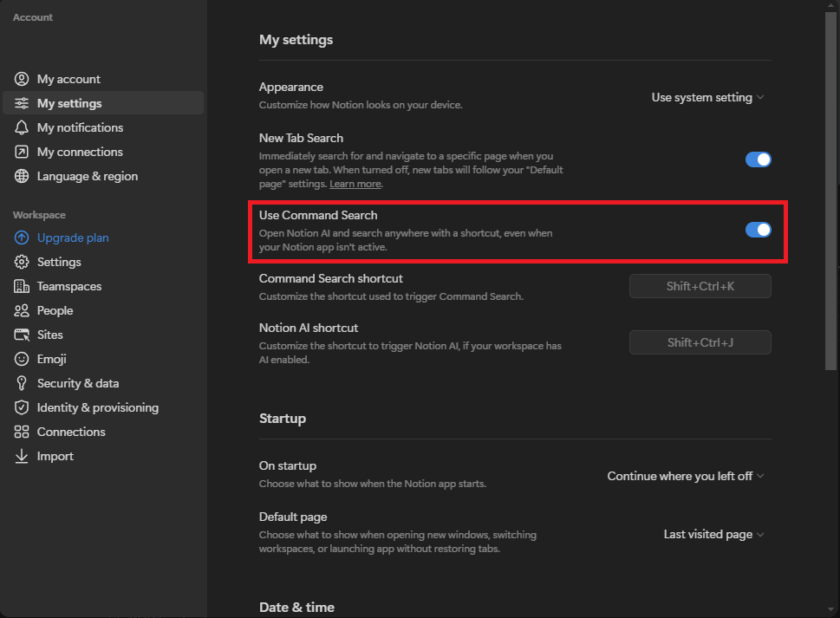Click the Identity & provisioning shield icon
Viewport: 840px width, 618px height.
(22, 407)
